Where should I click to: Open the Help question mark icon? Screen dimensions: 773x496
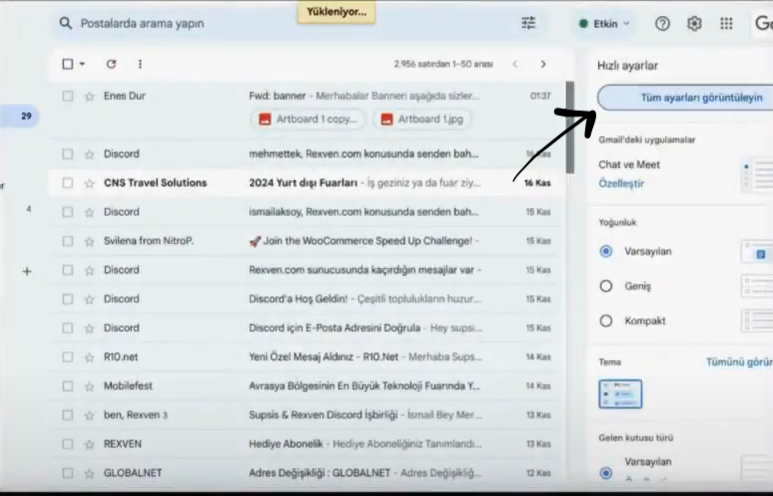click(x=662, y=23)
